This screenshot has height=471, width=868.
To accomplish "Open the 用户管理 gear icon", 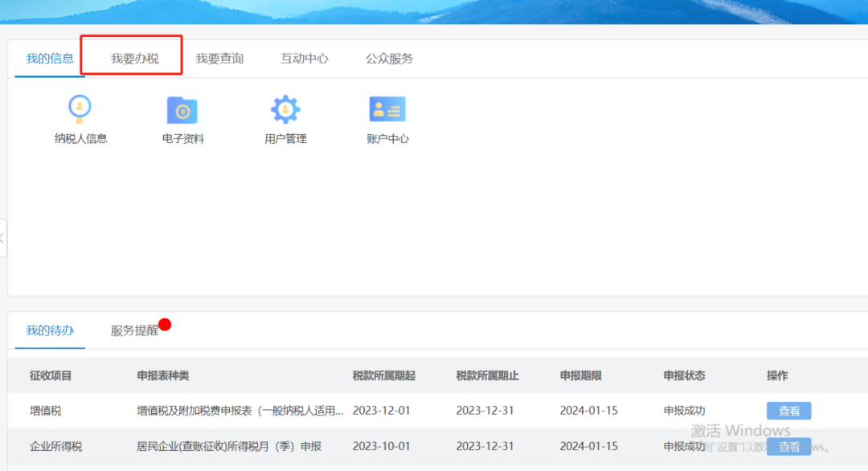I will pos(285,109).
